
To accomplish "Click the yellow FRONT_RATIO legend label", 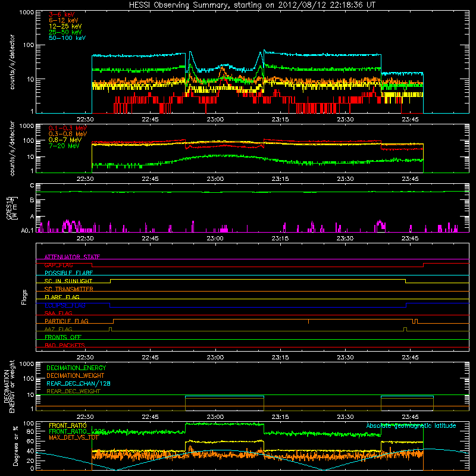I will pos(68,425).
